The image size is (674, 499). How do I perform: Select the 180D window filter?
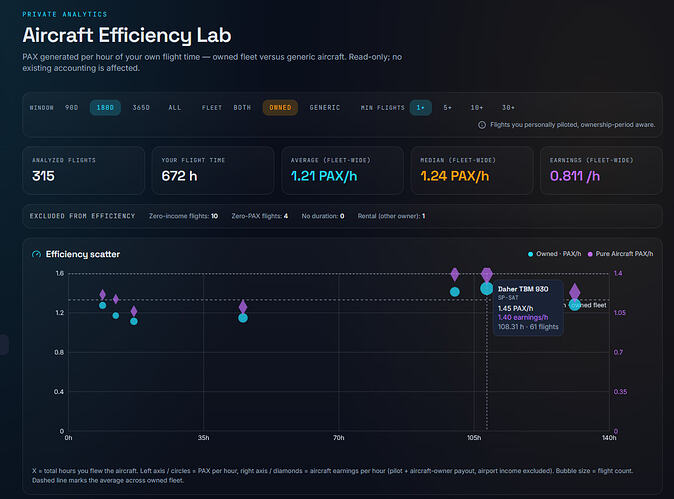pyautogui.click(x=105, y=107)
